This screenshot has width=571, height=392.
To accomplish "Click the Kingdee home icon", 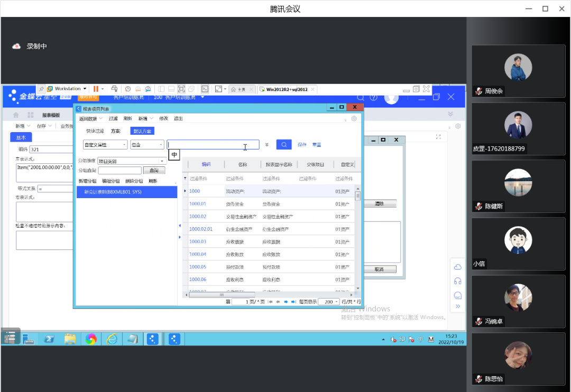I will tap(16, 115).
